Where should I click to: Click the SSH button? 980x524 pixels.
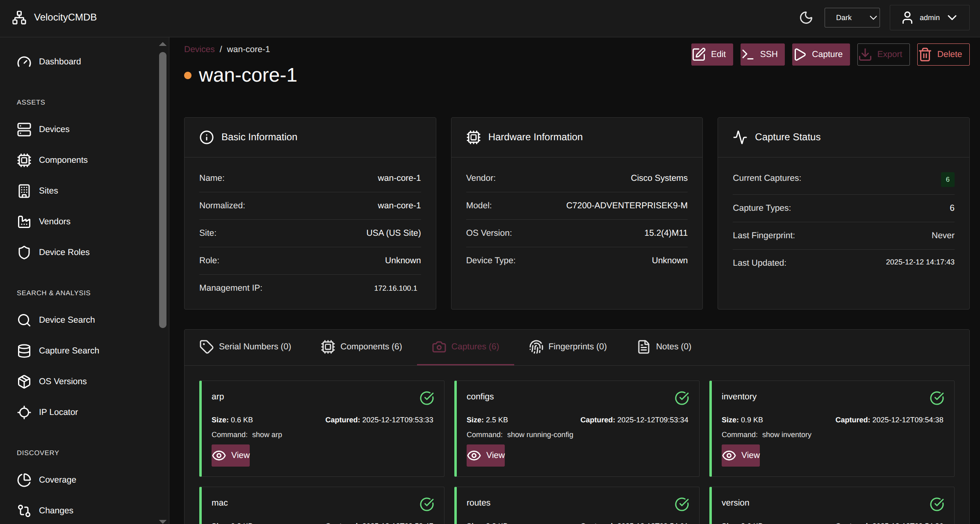pos(762,55)
